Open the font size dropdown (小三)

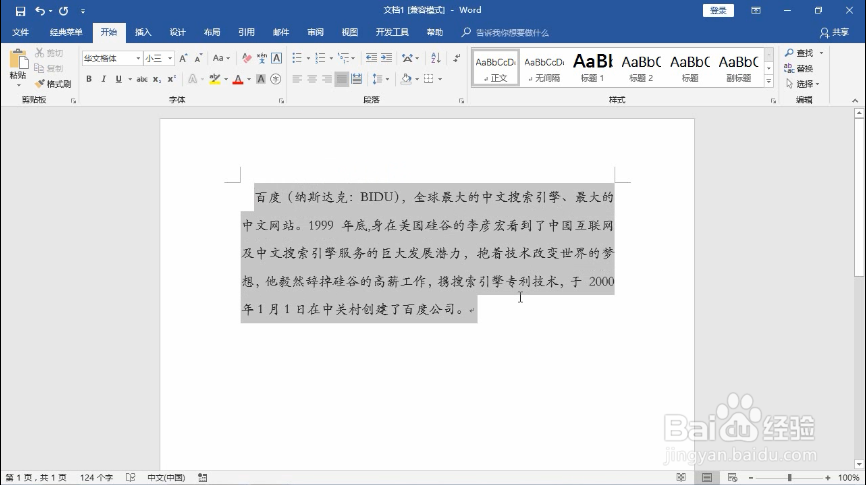170,58
